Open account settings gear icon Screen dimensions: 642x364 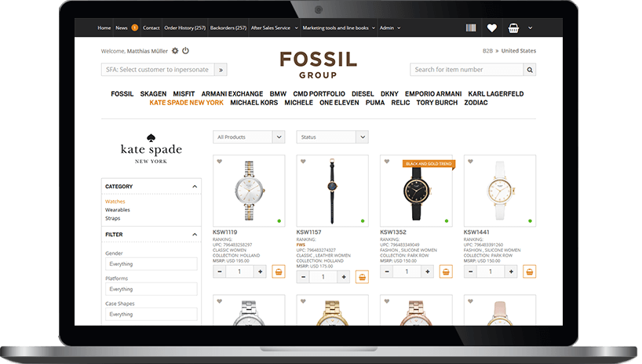coord(175,51)
